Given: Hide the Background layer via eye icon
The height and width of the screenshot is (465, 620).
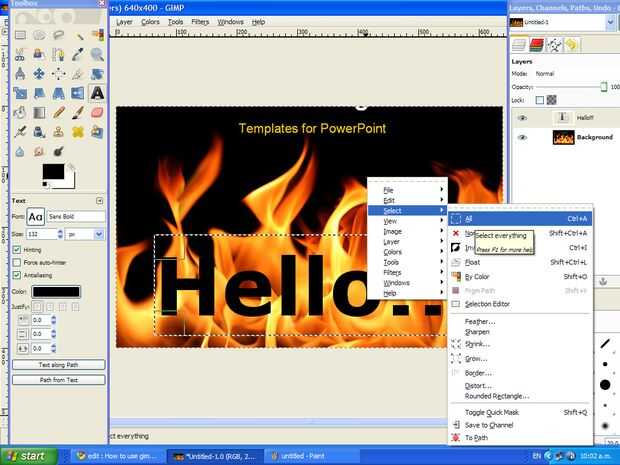Looking at the screenshot, I should point(522,137).
